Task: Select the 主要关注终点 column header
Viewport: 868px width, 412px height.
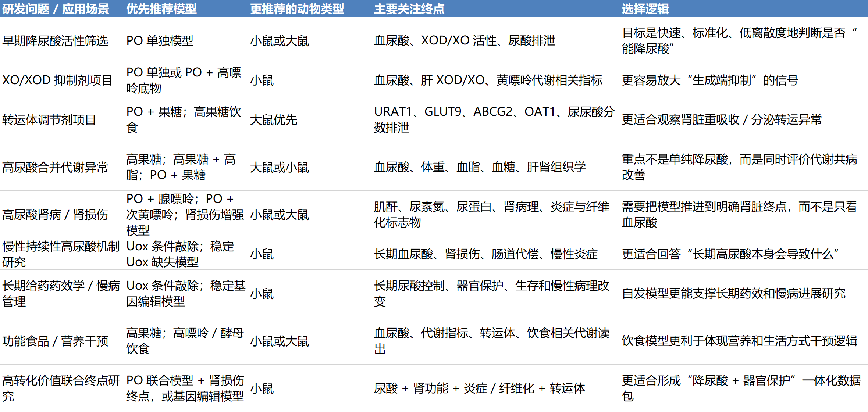Action: (409, 8)
